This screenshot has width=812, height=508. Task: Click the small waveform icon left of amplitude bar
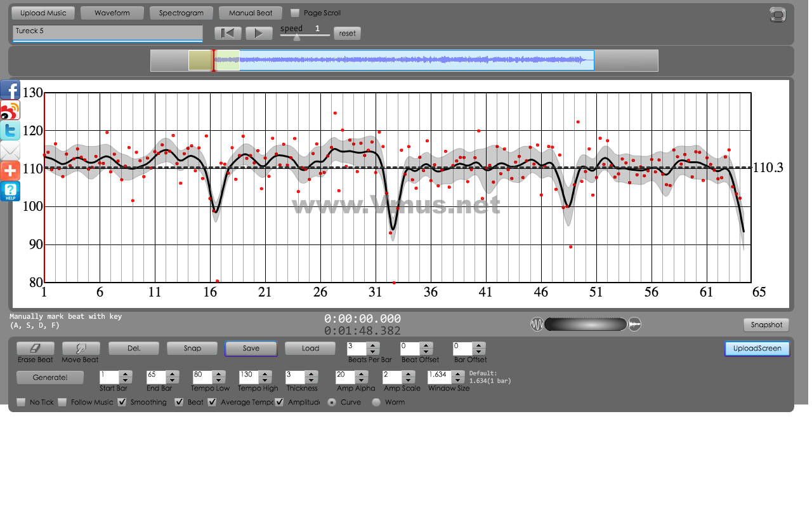point(537,324)
